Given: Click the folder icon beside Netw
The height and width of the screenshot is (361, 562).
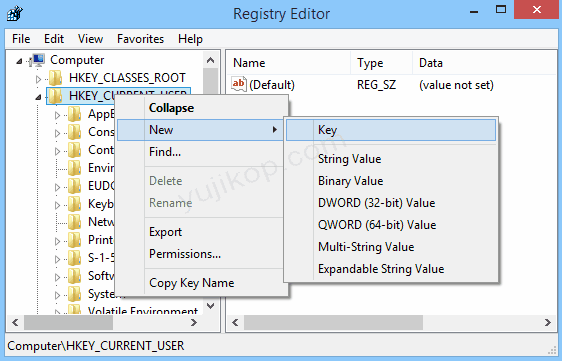Looking at the screenshot, I should pyautogui.click(x=75, y=222).
